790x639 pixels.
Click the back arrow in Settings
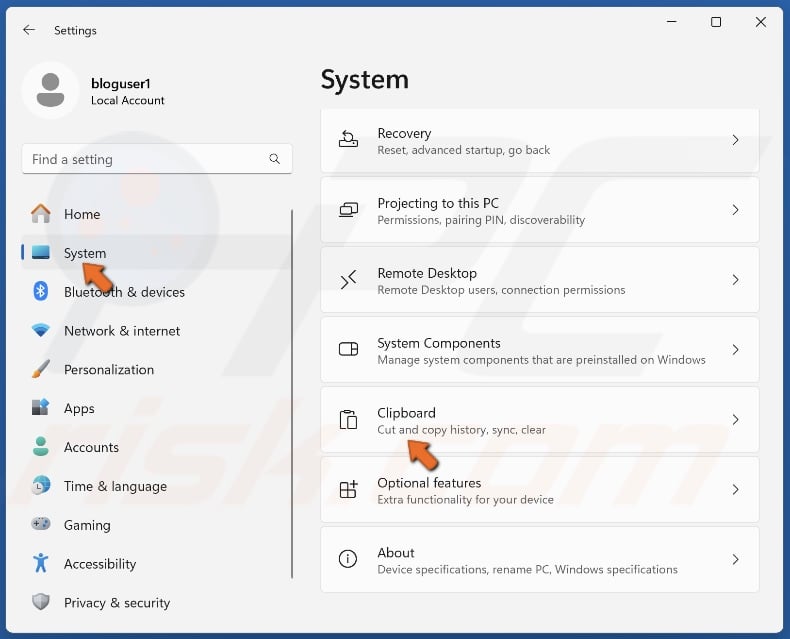(29, 30)
